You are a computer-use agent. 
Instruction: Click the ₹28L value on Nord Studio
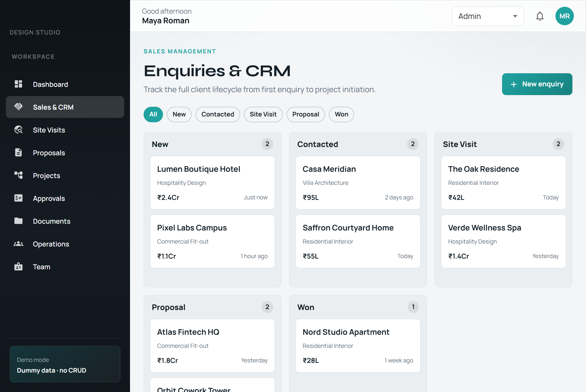point(311,360)
